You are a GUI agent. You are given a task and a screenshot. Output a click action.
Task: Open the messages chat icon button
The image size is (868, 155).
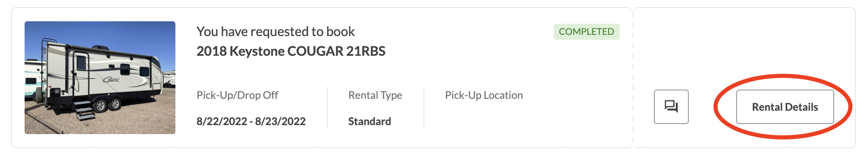tap(671, 107)
